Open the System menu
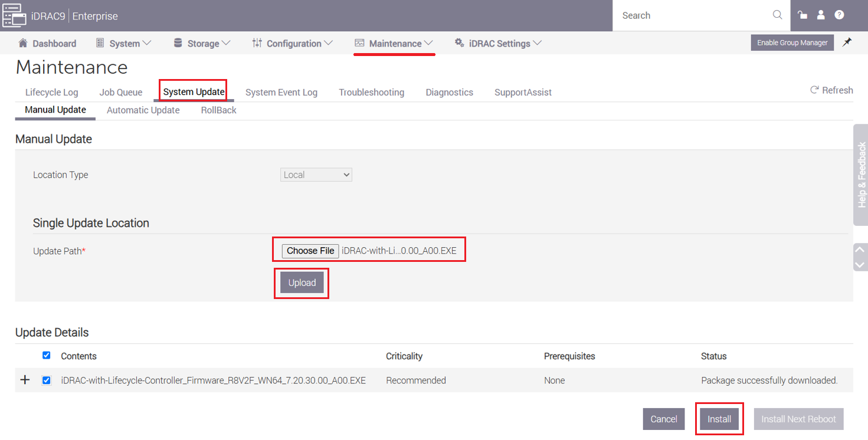868x440 pixels. pos(123,44)
